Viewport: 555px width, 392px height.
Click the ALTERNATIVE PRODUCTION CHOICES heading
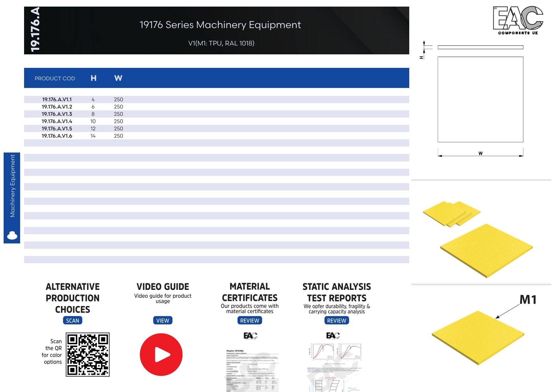click(73, 298)
